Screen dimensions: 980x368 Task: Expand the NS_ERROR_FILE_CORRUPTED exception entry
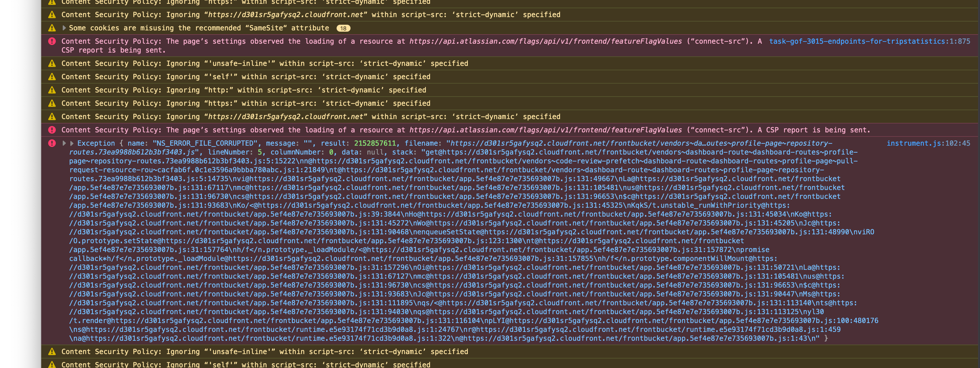pos(64,143)
